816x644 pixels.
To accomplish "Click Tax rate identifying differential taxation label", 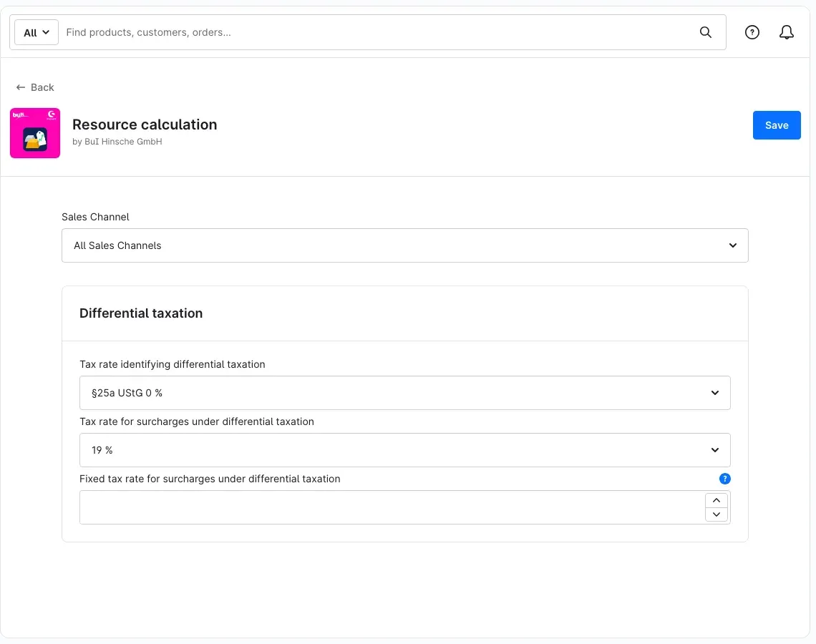I will point(173,364).
